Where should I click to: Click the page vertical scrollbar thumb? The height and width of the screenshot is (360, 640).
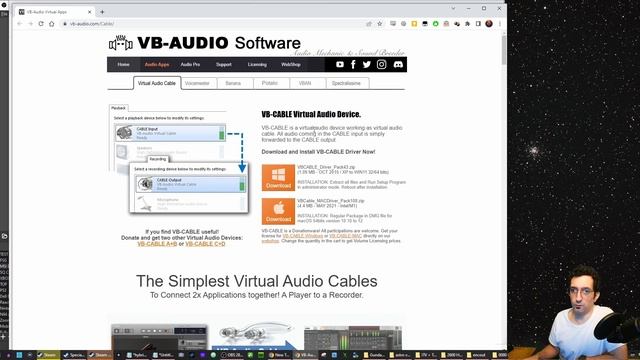(x=504, y=50)
